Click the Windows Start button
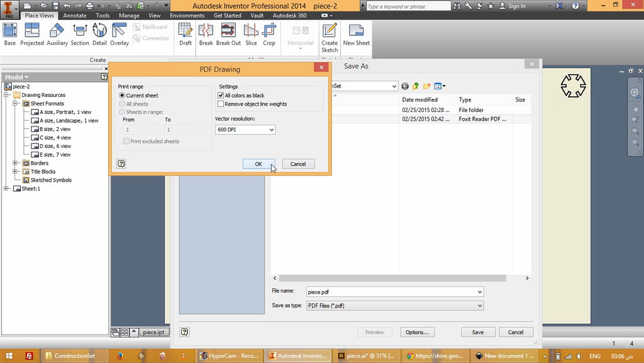Viewport: 644px width, 363px height. 9,355
